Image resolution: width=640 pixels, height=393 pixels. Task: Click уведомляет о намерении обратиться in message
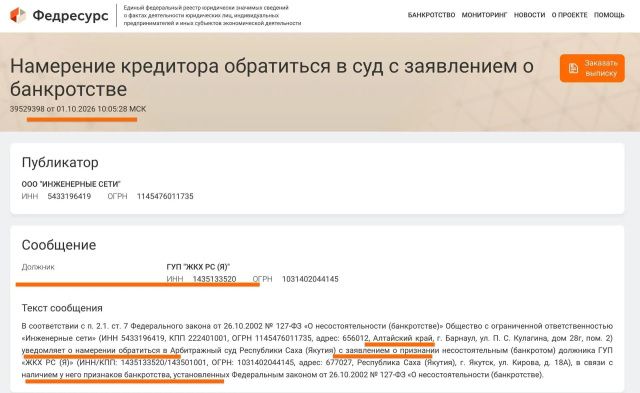click(91, 351)
